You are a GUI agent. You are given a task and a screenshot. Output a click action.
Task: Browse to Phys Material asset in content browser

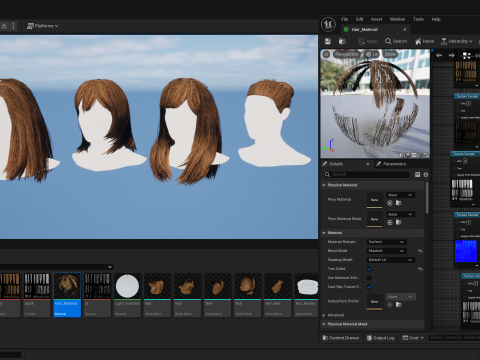pyautogui.click(x=398, y=203)
